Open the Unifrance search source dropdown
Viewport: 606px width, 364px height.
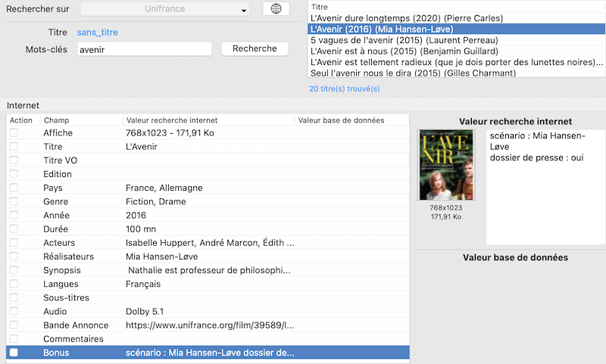pos(165,10)
